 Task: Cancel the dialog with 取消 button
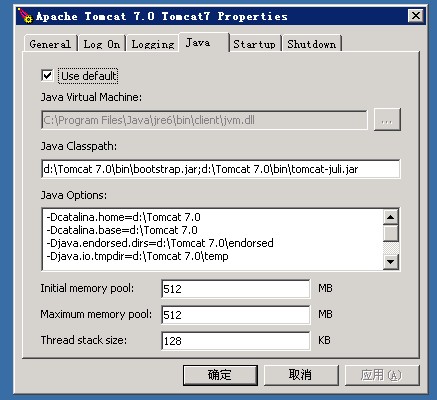(x=301, y=375)
